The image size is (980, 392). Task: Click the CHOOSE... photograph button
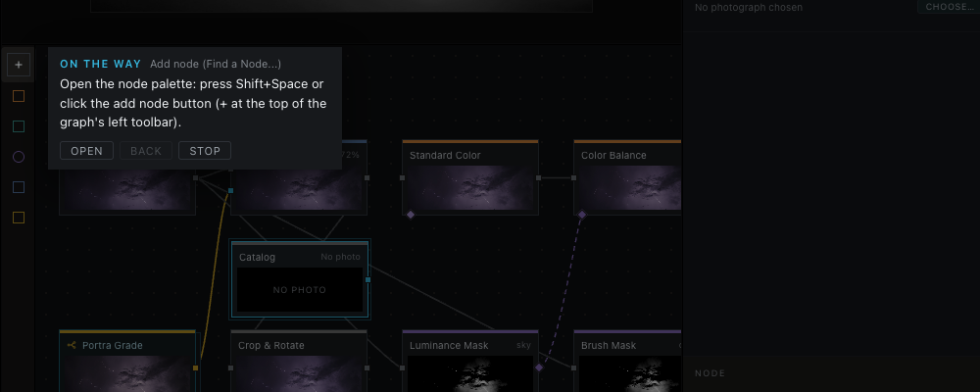coord(948,7)
